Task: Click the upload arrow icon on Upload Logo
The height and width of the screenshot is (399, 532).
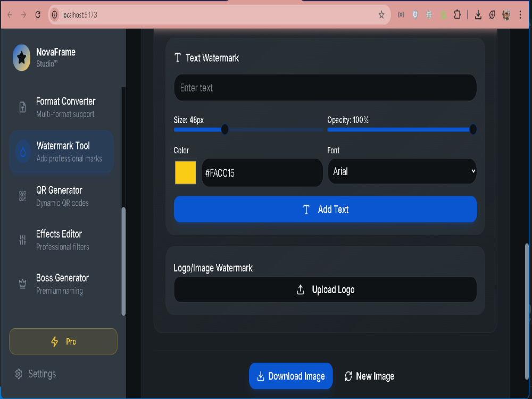Action: tap(300, 290)
